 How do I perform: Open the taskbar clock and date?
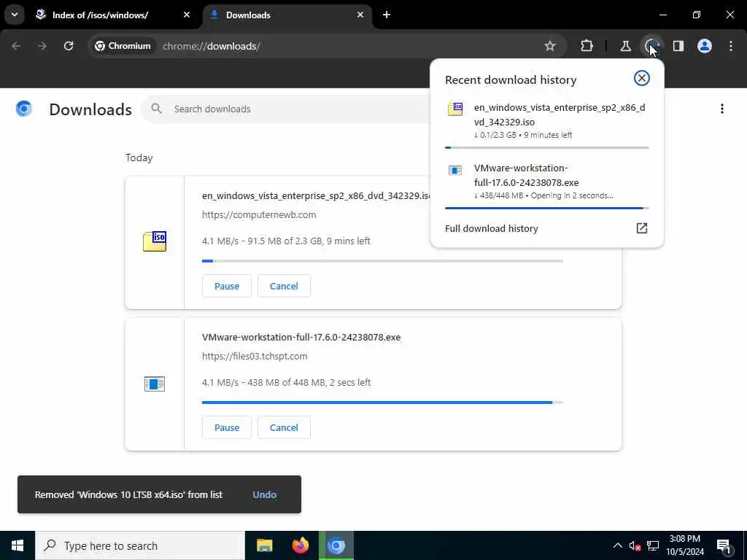(684, 545)
